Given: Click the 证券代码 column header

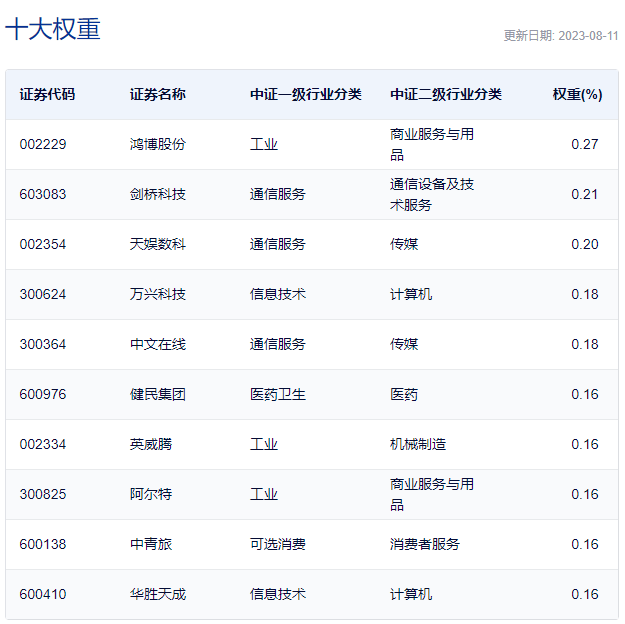Looking at the screenshot, I should tap(47, 94).
